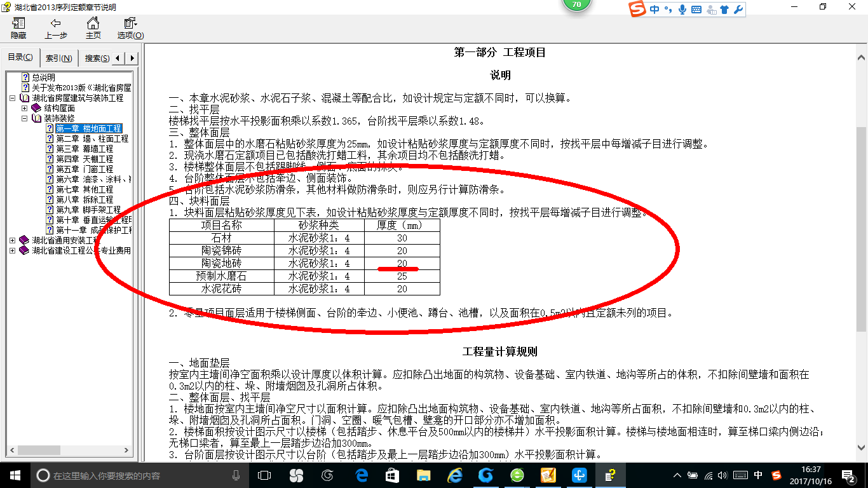Collapse the 装饰装修 node
The image size is (868, 488).
click(25, 118)
